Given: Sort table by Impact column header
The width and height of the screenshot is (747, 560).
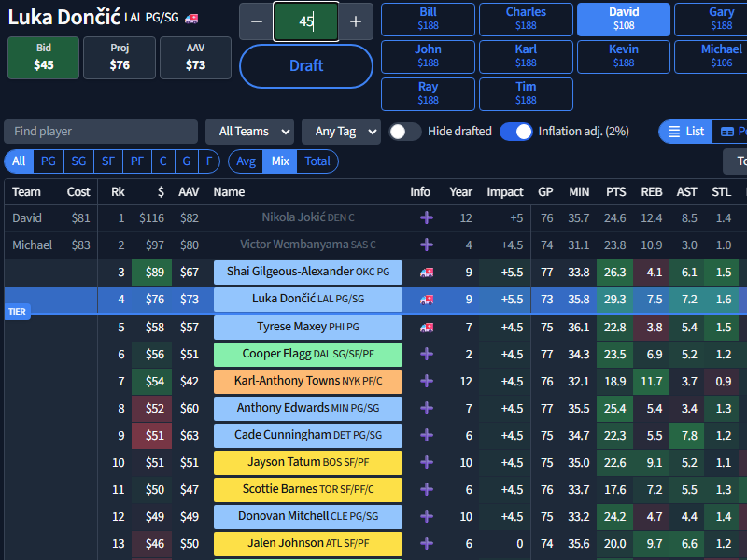Looking at the screenshot, I should [x=504, y=192].
